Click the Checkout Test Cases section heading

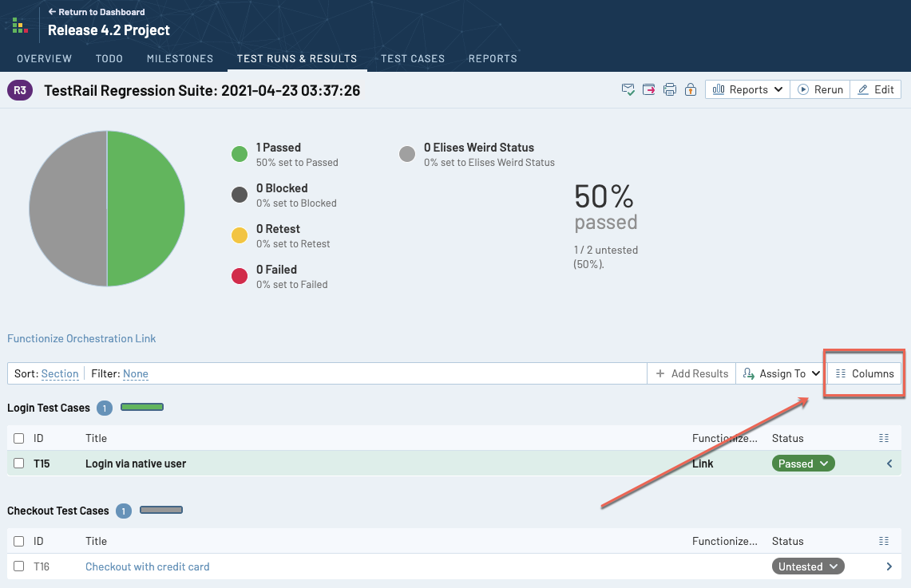click(x=58, y=511)
